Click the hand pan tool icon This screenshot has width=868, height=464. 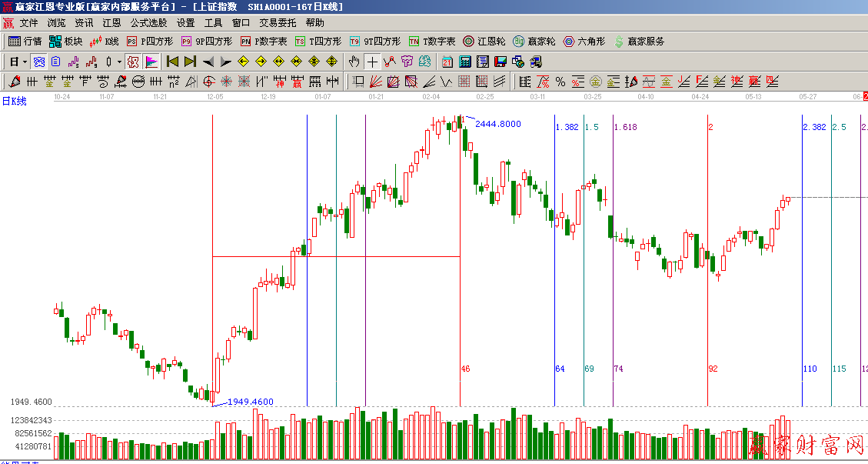354,62
